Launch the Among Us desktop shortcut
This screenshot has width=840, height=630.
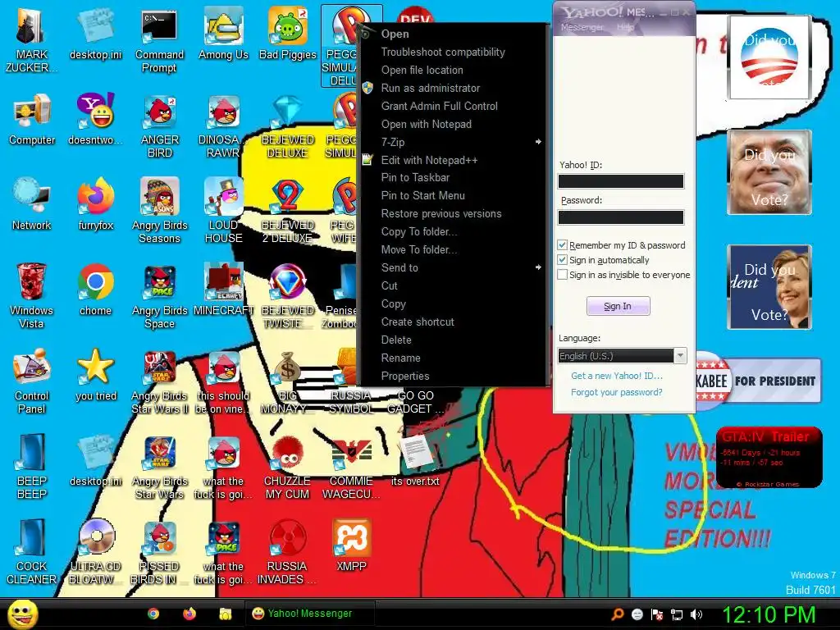tap(223, 34)
